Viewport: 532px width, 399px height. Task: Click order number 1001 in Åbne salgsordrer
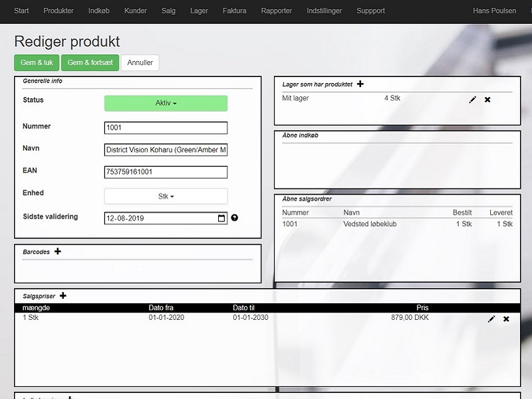(x=290, y=224)
